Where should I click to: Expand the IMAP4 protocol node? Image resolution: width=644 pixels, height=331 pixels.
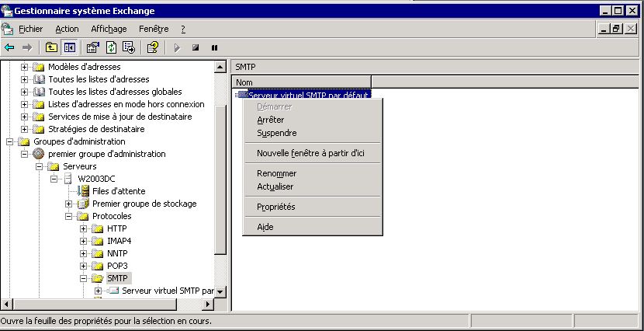tap(83, 241)
